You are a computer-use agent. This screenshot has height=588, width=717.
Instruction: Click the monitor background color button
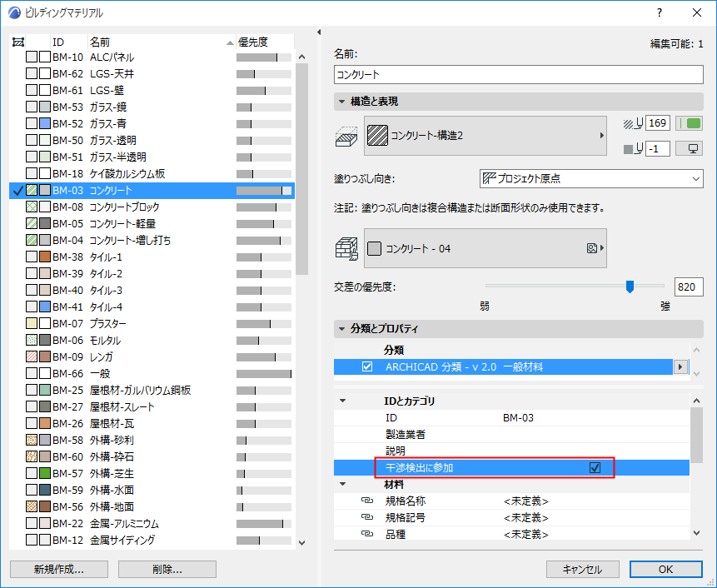690,148
